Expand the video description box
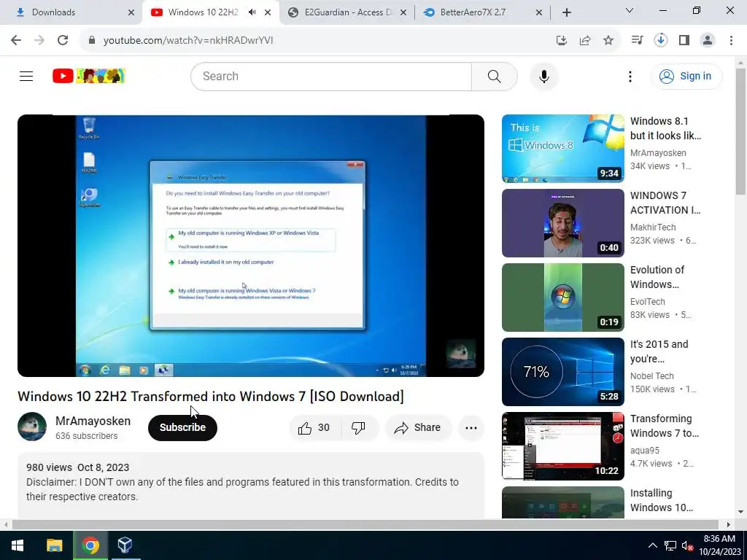The image size is (747, 560). 251,485
